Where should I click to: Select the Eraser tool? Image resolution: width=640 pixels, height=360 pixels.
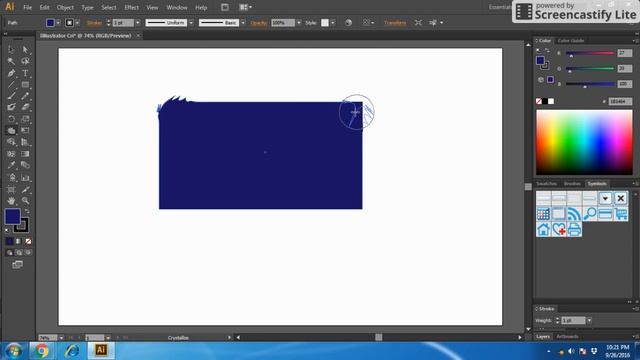point(25,107)
